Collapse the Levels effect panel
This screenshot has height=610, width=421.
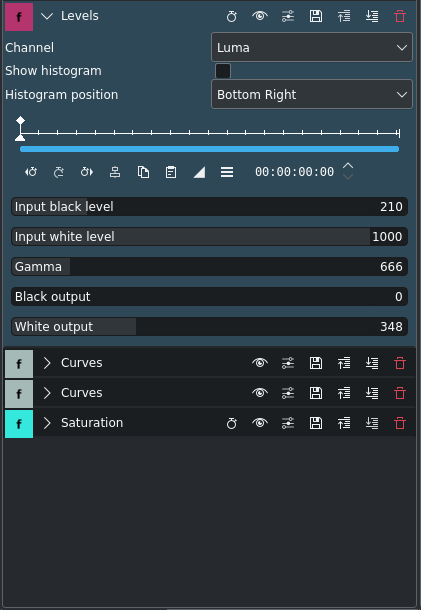(47, 16)
